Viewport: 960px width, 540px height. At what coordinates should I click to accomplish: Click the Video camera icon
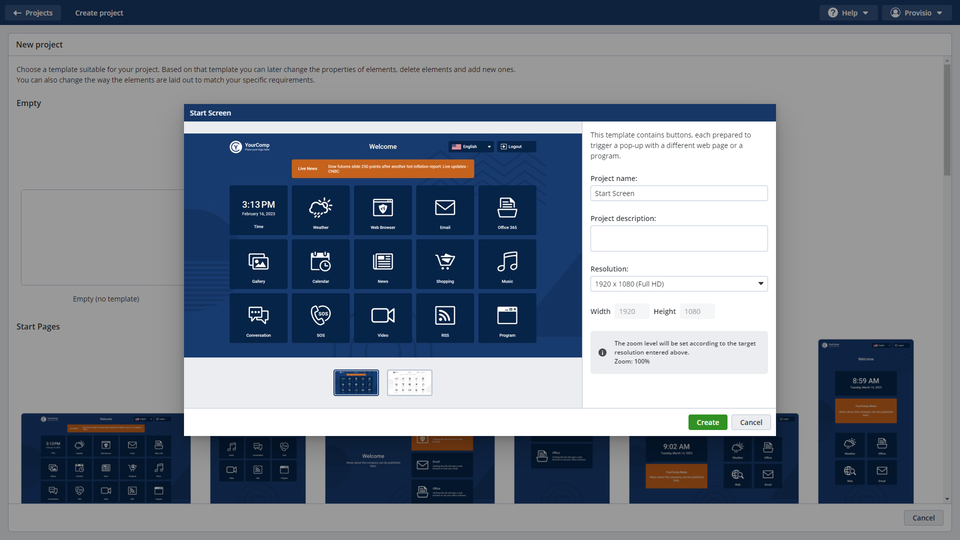pyautogui.click(x=383, y=315)
